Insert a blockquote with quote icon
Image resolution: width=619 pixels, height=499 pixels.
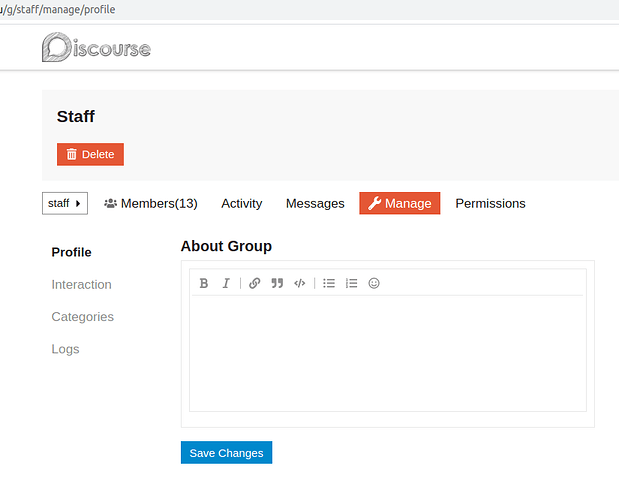point(277,283)
